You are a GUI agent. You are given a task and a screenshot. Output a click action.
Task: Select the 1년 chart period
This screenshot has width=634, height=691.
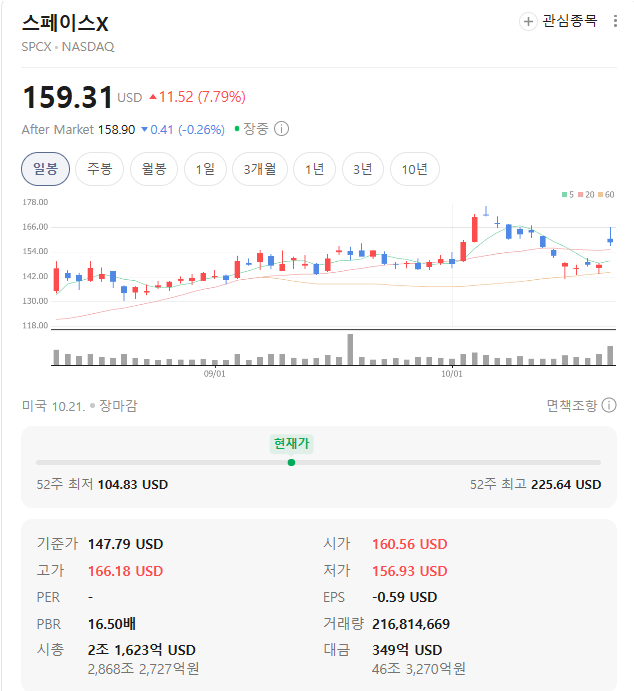[x=315, y=169]
